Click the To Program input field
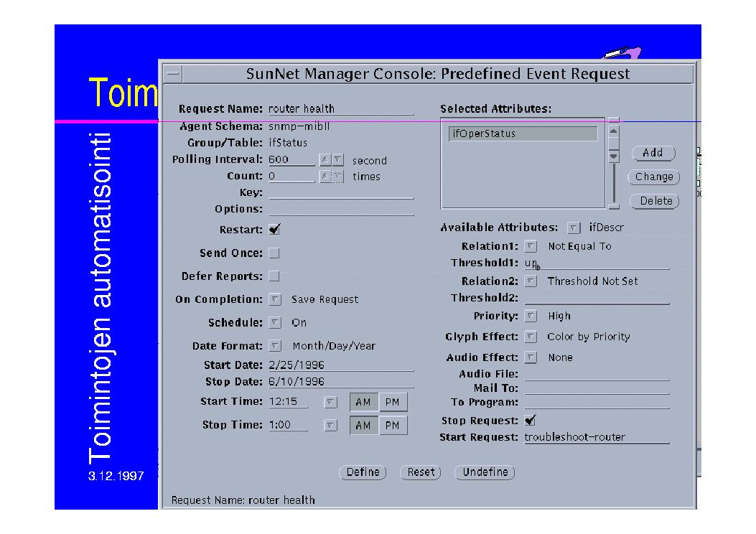 tap(597, 403)
